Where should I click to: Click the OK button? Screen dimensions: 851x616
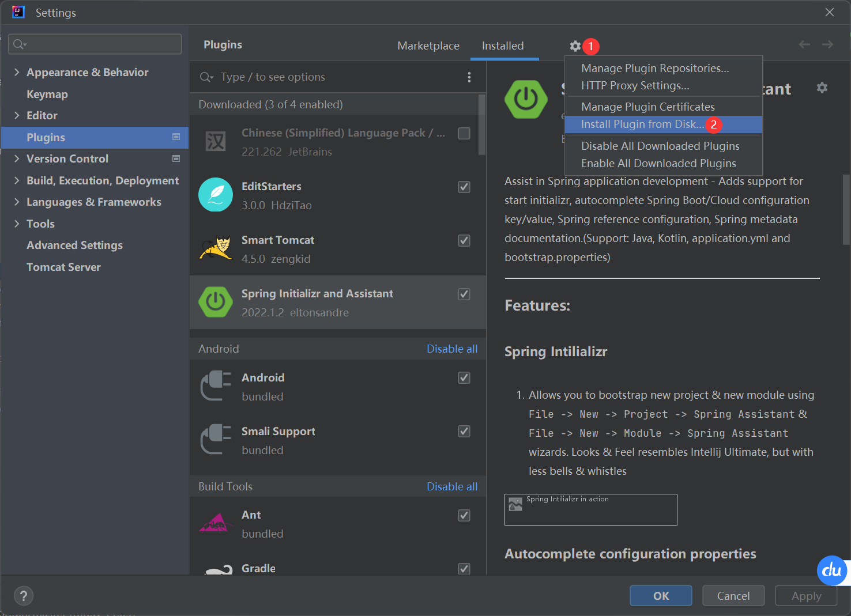[x=661, y=596]
